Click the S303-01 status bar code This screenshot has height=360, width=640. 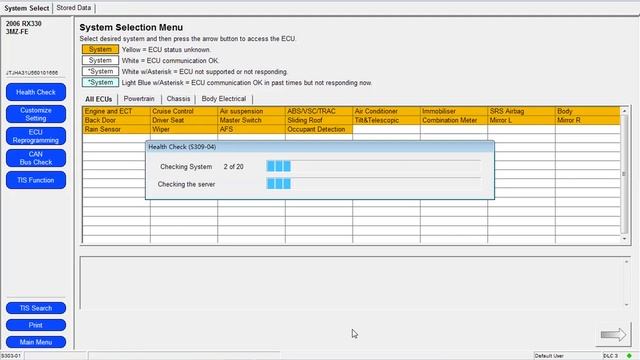coord(11,356)
